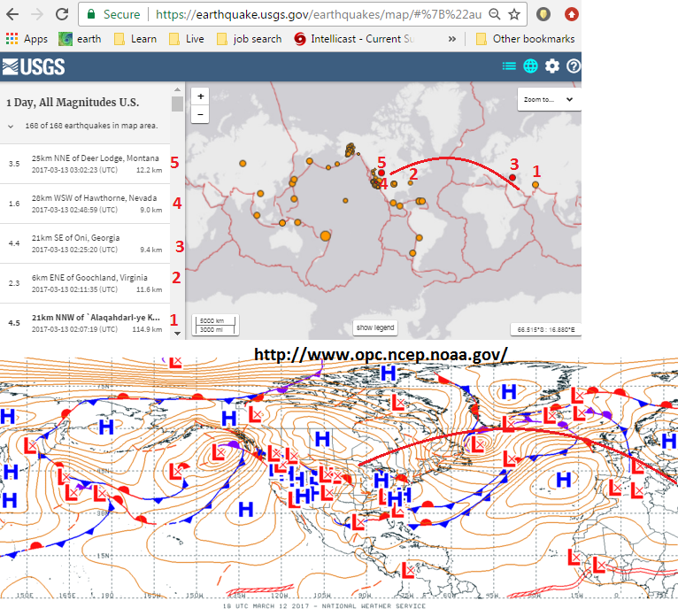This screenshot has width=678, height=616.
Task: Select the Oni, Georgia earthquake entry
Action: 85,243
